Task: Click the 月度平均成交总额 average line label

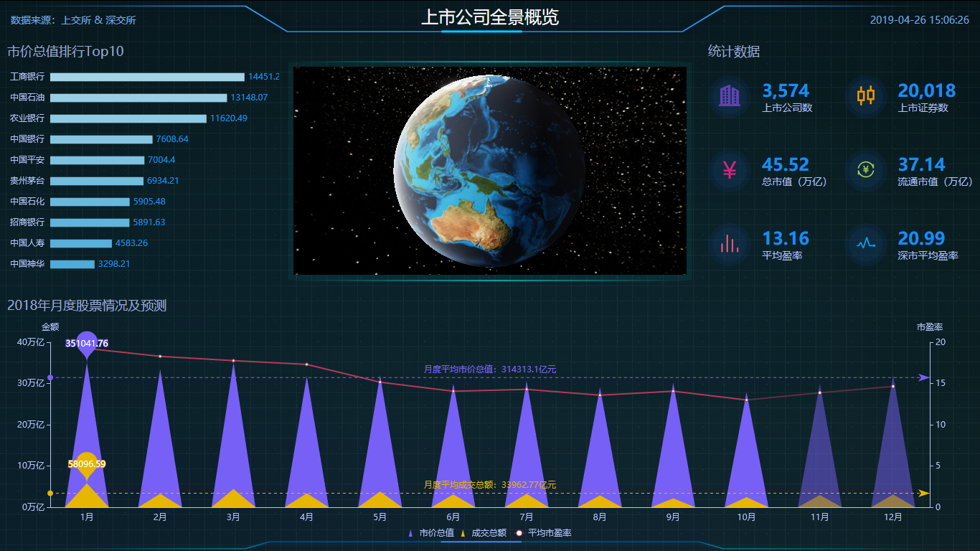Action: 489,485
